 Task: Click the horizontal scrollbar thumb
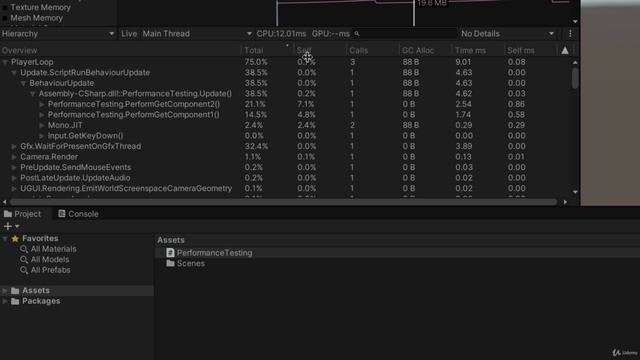283,202
